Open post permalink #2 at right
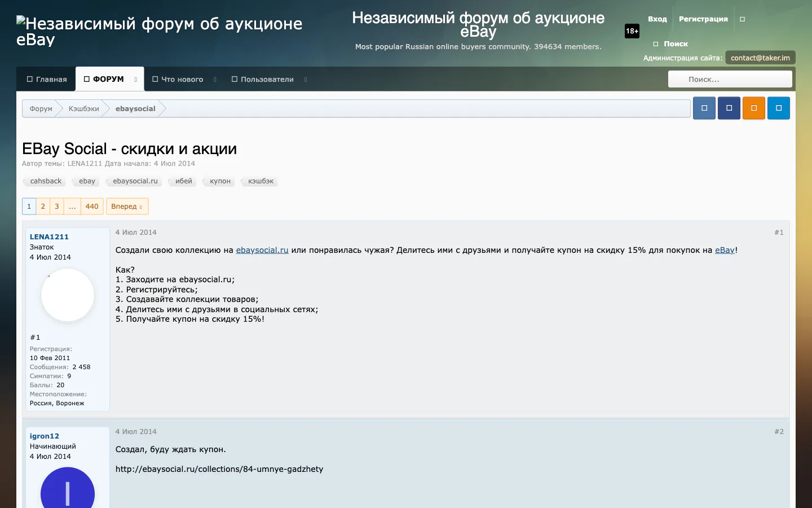This screenshot has width=812, height=508. coord(779,432)
